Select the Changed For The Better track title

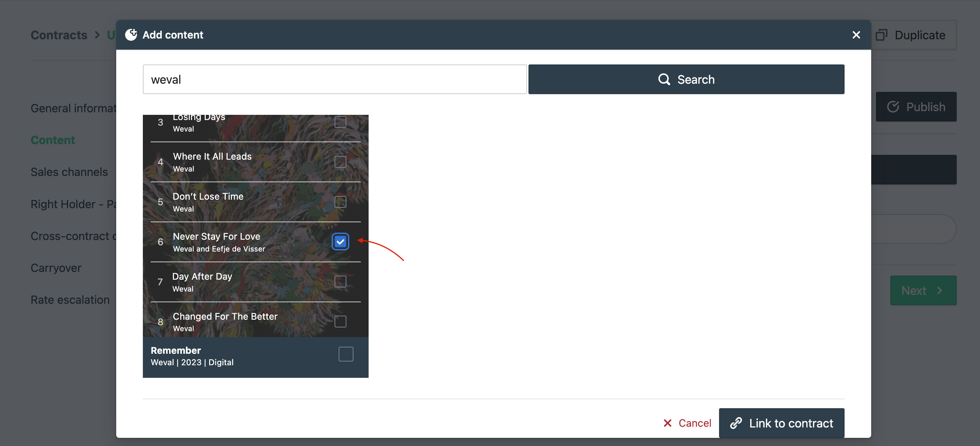(225, 316)
